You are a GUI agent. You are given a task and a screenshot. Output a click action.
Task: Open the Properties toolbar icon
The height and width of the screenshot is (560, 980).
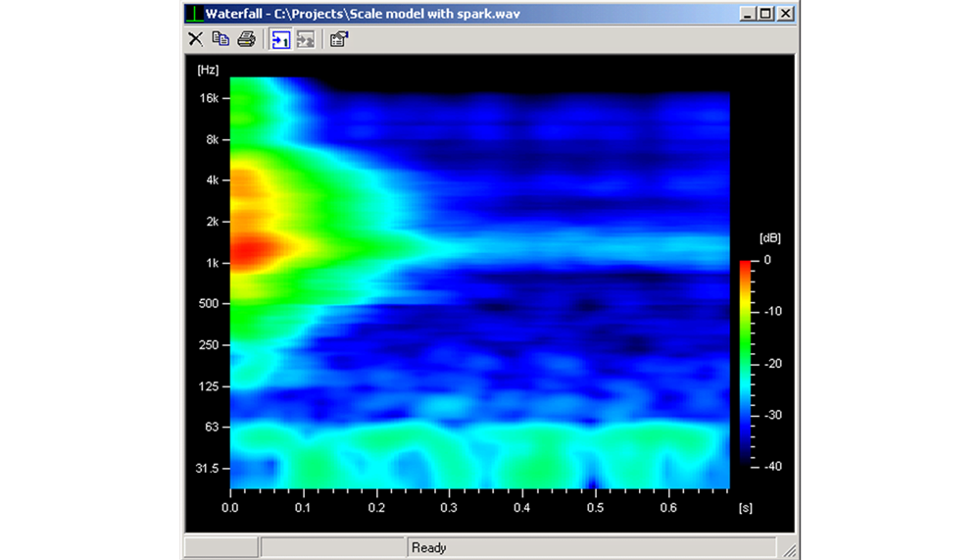tap(339, 39)
